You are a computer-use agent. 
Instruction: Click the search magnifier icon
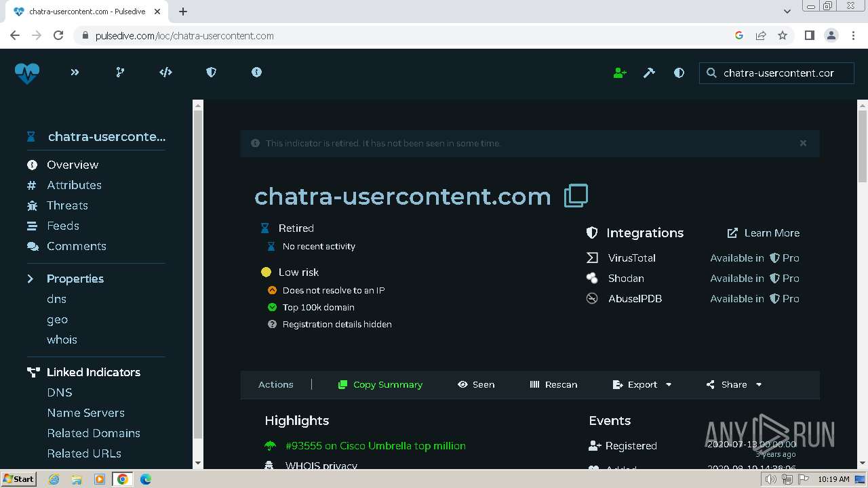point(711,73)
